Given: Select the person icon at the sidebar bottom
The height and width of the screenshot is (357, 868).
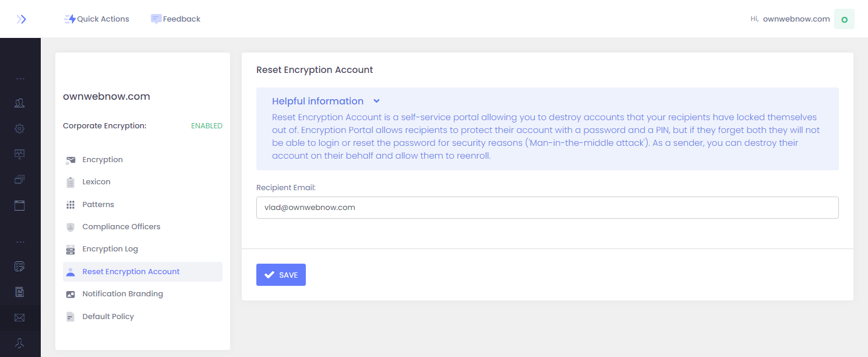Looking at the screenshot, I should [20, 344].
